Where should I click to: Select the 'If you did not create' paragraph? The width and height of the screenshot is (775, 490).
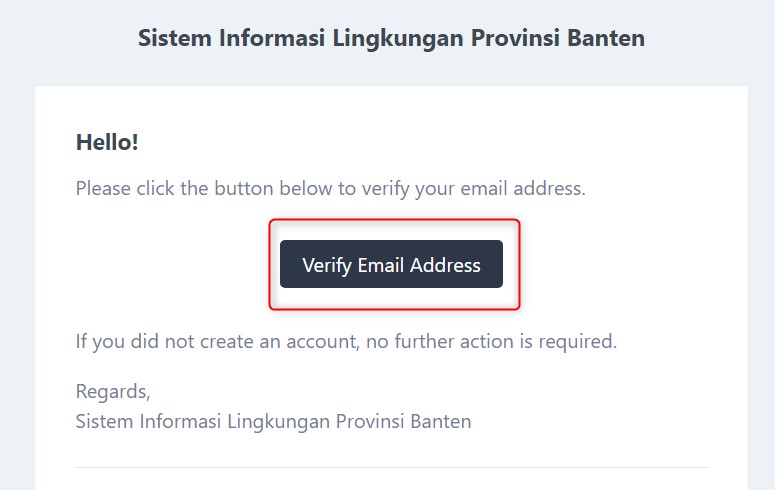[x=346, y=341]
